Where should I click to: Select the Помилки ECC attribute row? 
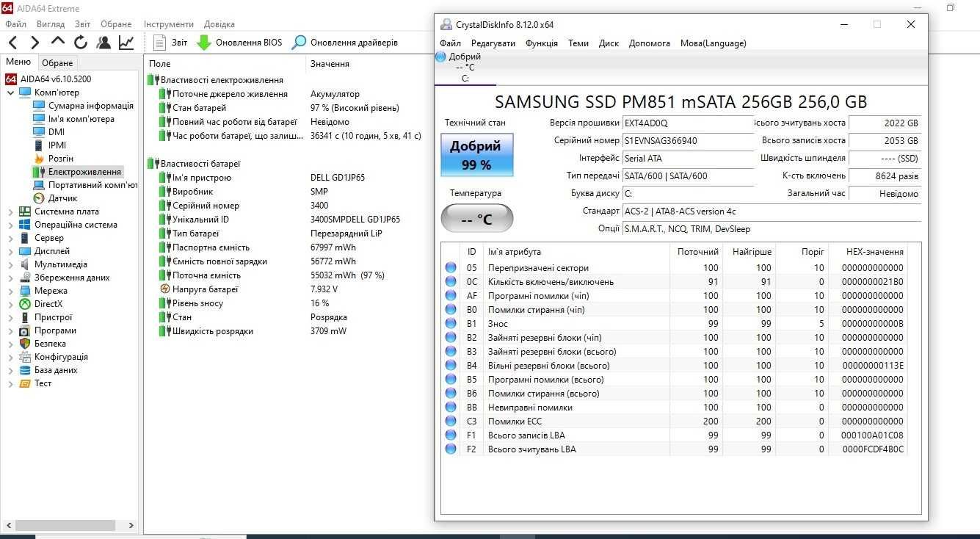[x=675, y=422]
